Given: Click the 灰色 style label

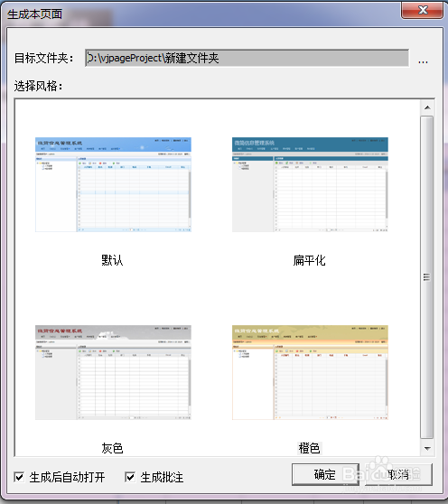Looking at the screenshot, I should pyautogui.click(x=112, y=448).
